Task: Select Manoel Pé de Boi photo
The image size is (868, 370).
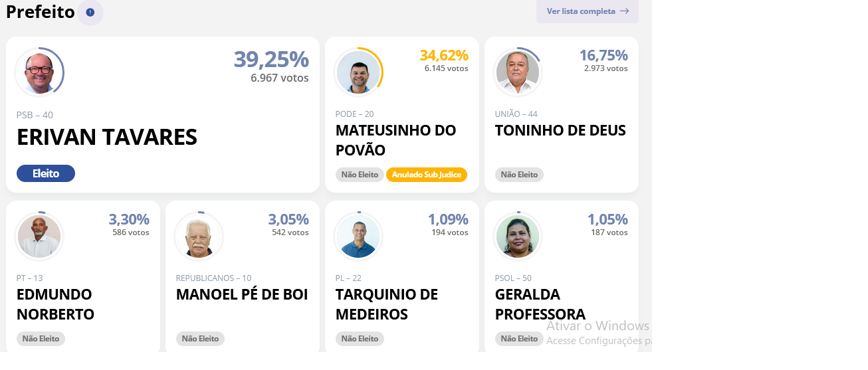Action: tap(199, 236)
